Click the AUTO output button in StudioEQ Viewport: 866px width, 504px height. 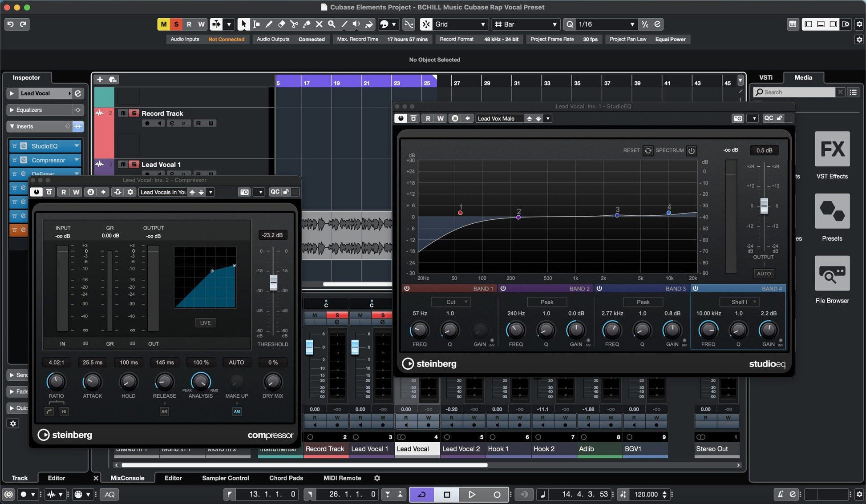[x=764, y=274]
